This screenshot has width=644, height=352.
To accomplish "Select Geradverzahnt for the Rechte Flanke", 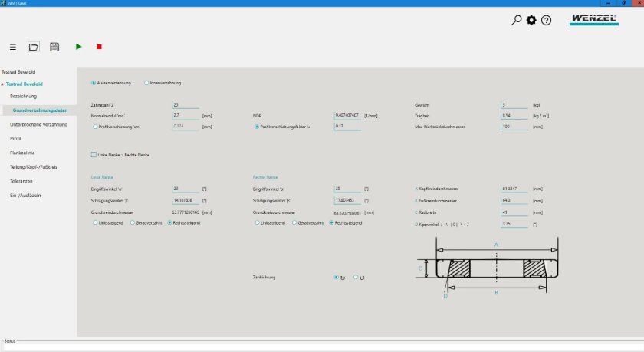I will [x=294, y=222].
